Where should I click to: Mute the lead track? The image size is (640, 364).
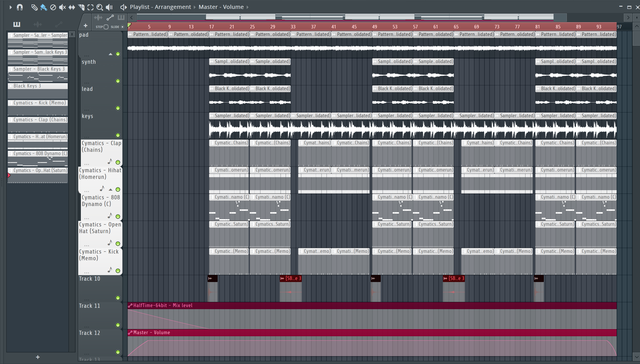point(118,108)
